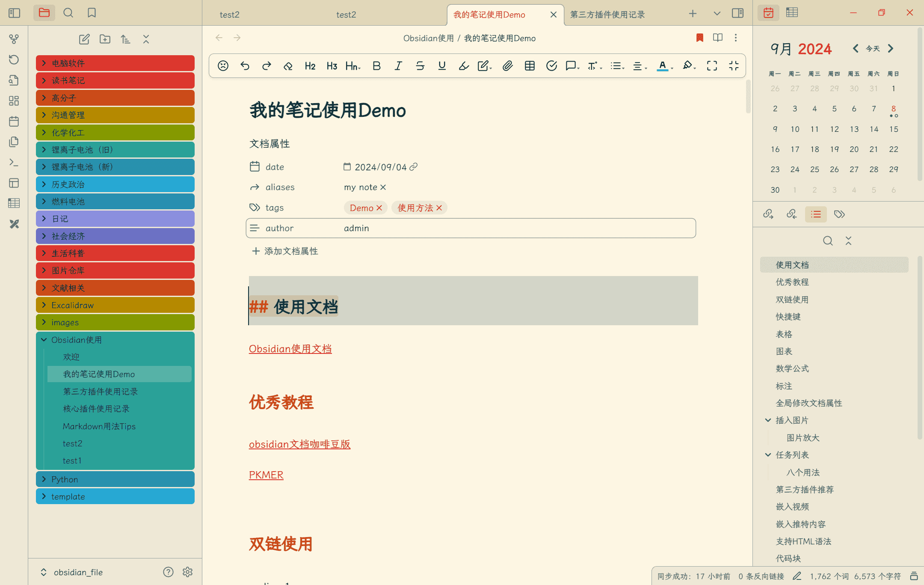Open the PKMER link
The width and height of the screenshot is (924, 585).
[x=266, y=475]
